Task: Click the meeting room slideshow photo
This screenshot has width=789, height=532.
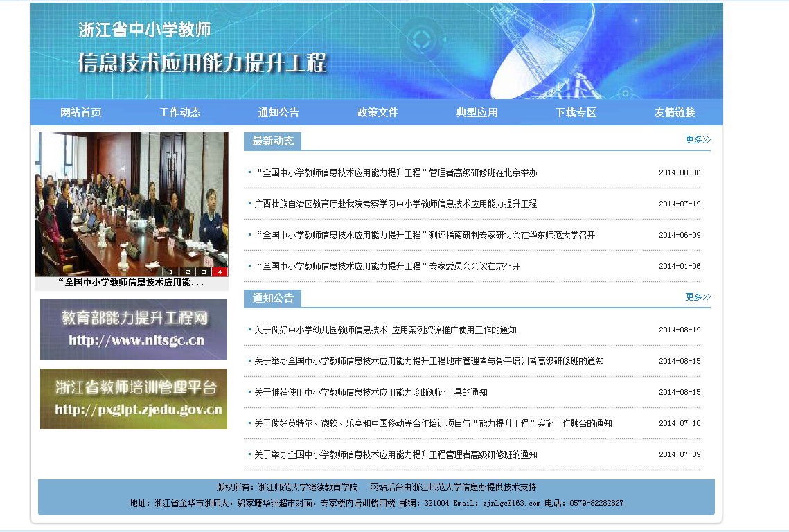Action: click(131, 197)
